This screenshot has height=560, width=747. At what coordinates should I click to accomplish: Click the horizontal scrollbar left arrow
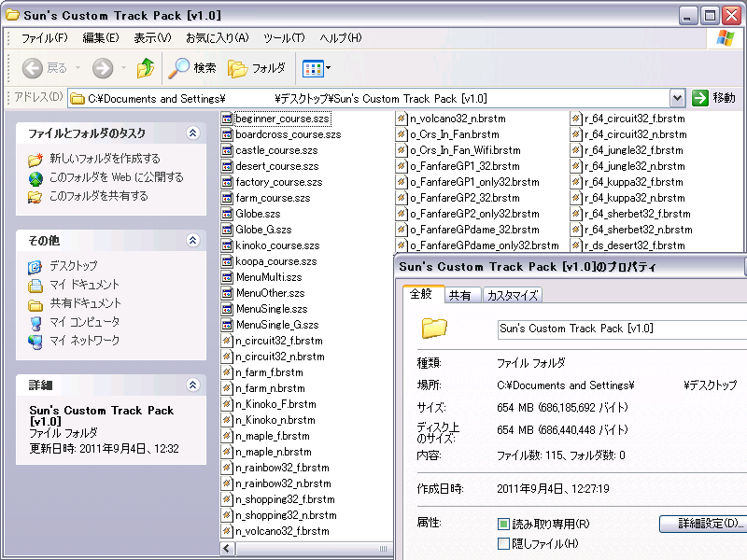coord(227,549)
